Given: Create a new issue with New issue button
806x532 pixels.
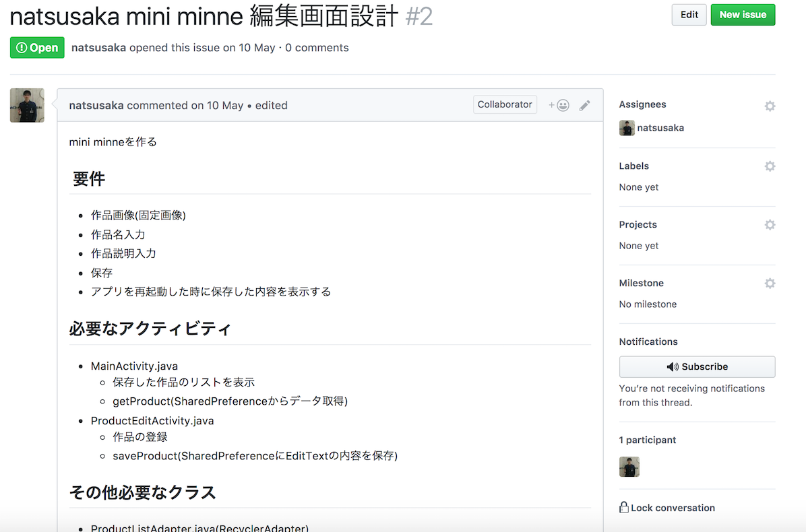Looking at the screenshot, I should coord(743,15).
